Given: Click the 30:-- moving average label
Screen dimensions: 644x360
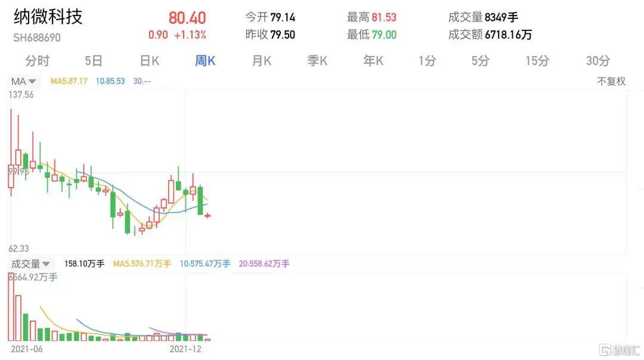Looking at the screenshot, I should point(142,81).
